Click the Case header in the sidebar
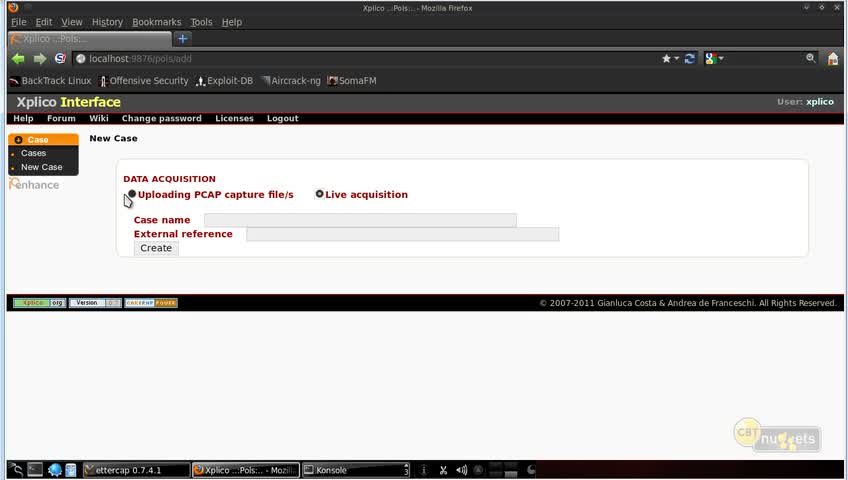This screenshot has width=848, height=480. [43, 139]
